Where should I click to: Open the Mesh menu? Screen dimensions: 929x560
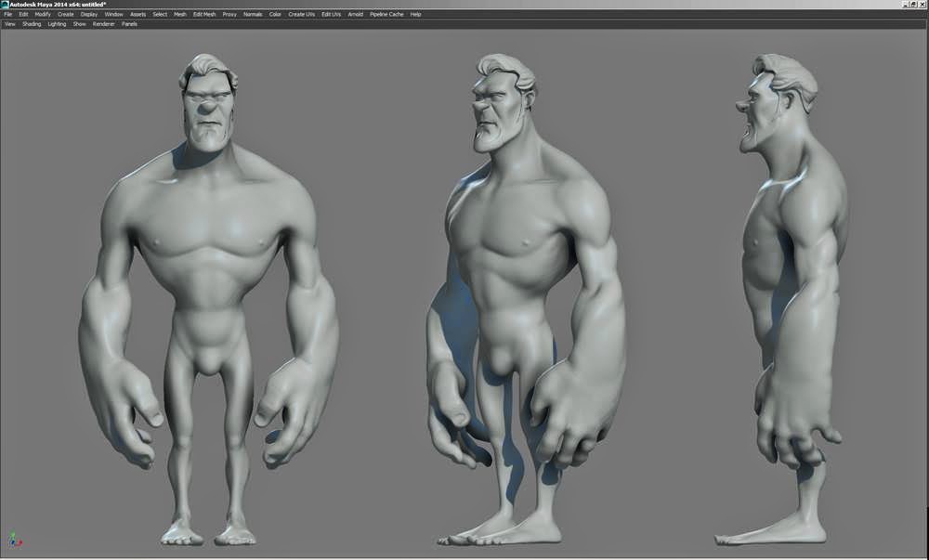click(180, 14)
